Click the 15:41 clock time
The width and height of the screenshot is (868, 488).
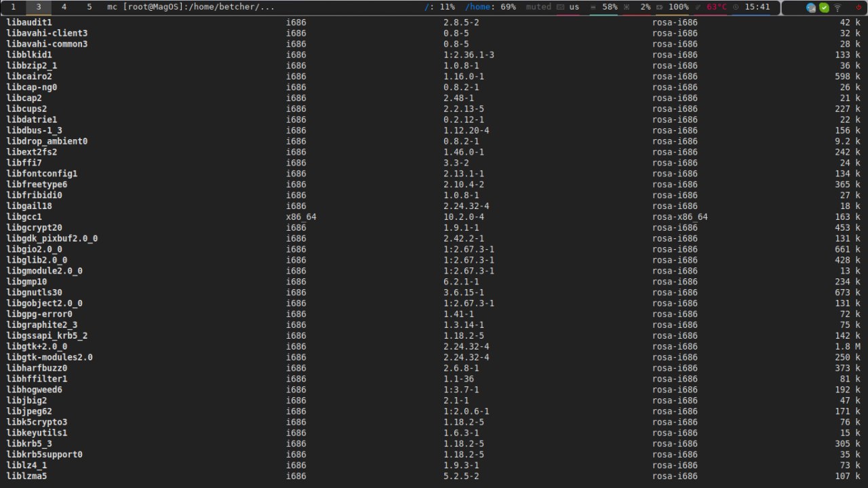[757, 7]
